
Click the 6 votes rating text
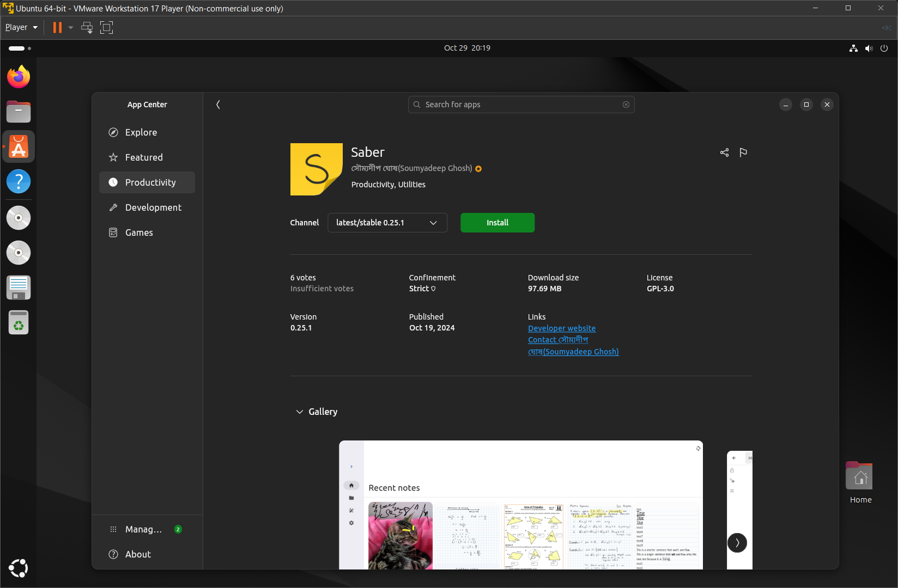coord(303,278)
